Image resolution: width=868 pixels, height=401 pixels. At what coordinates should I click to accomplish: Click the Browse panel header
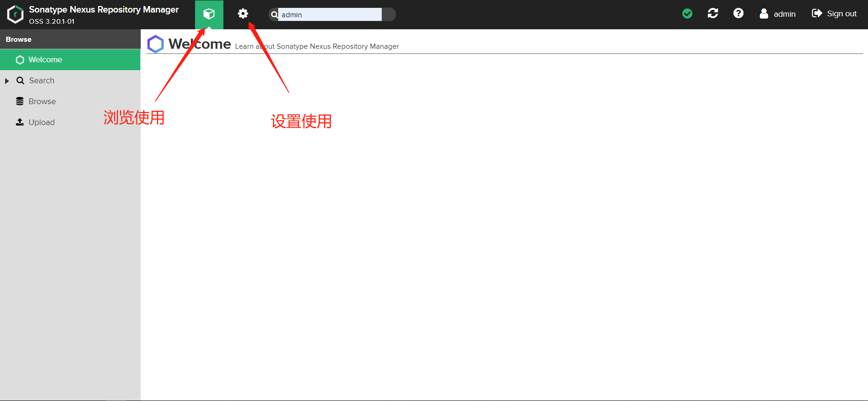[x=70, y=39]
